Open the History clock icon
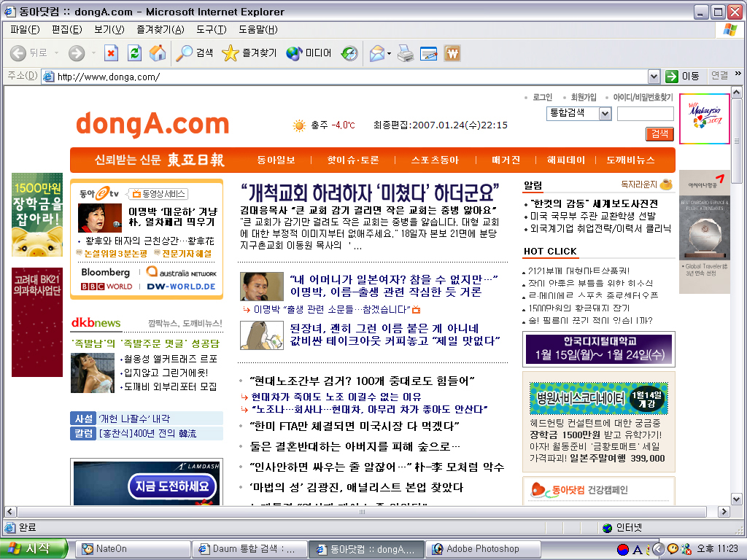This screenshot has height=560, width=747. [349, 52]
